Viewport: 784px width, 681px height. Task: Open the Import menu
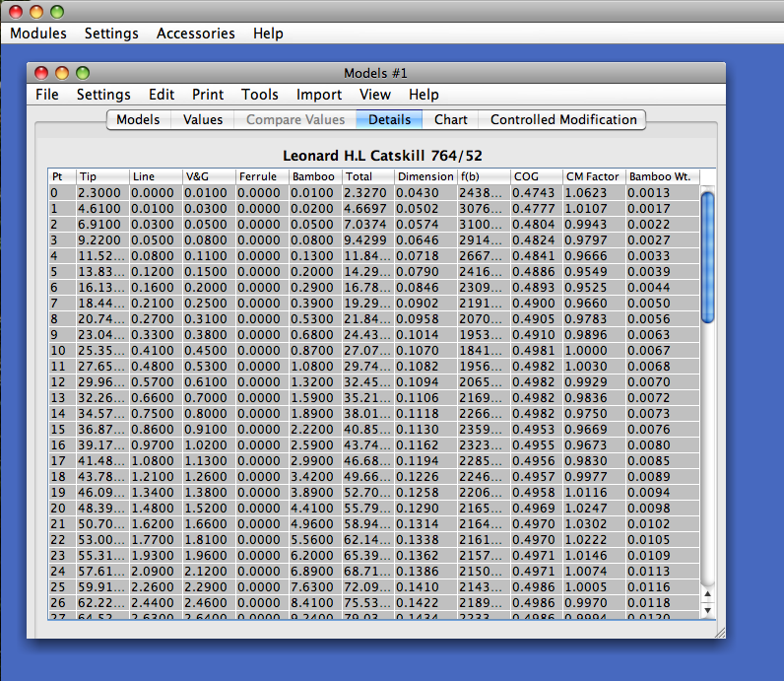319,94
